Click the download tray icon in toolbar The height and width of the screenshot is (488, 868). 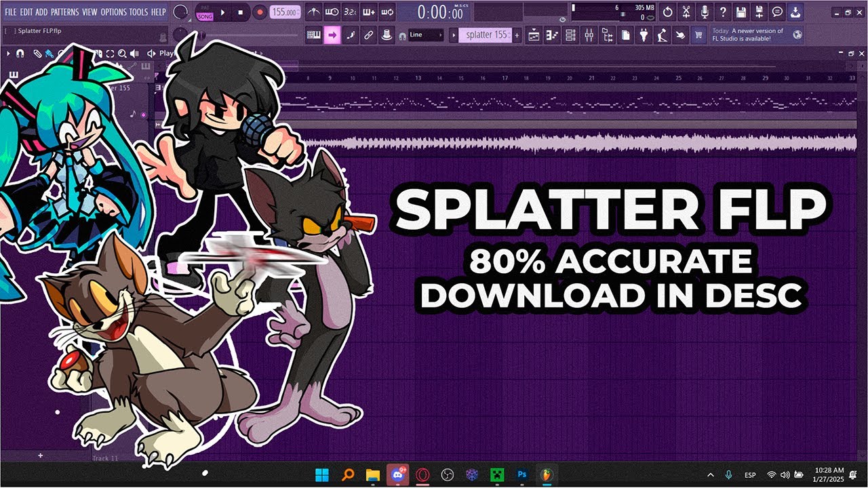796,12
